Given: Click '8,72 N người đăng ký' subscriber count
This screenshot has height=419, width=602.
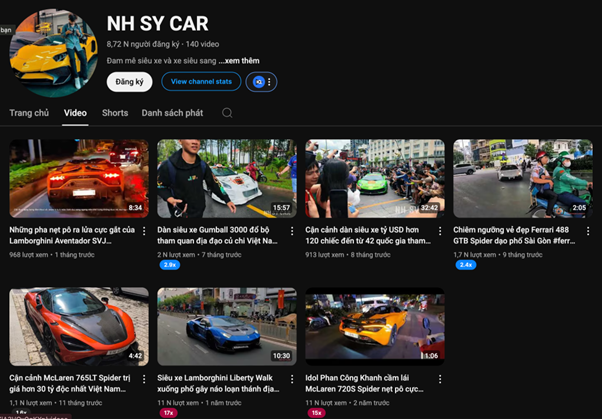Looking at the screenshot, I should tap(143, 44).
